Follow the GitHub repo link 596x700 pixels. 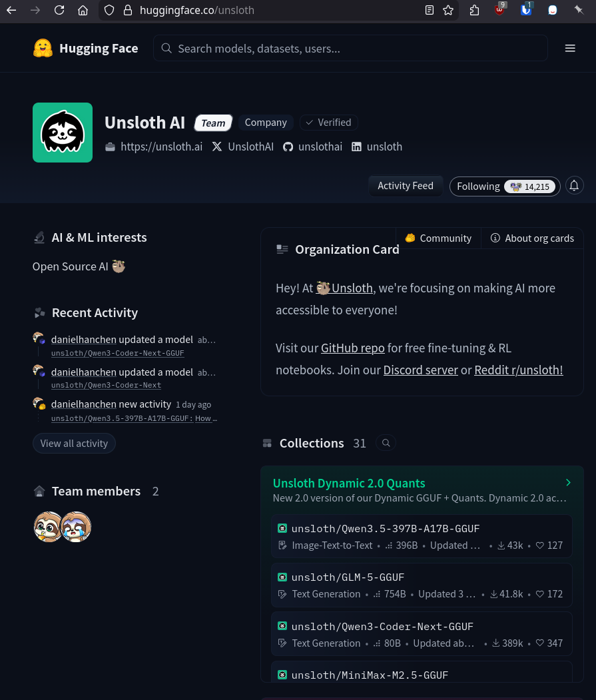pyautogui.click(x=353, y=348)
